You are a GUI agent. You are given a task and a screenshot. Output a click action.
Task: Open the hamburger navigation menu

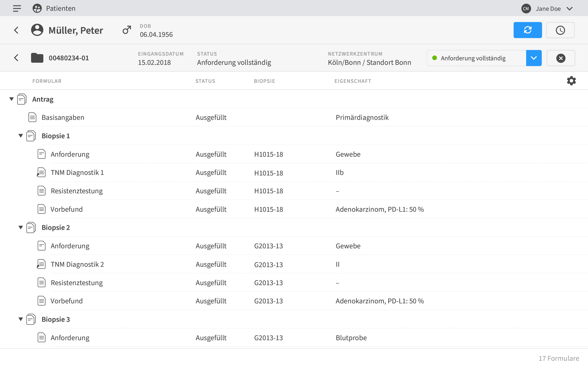click(16, 8)
